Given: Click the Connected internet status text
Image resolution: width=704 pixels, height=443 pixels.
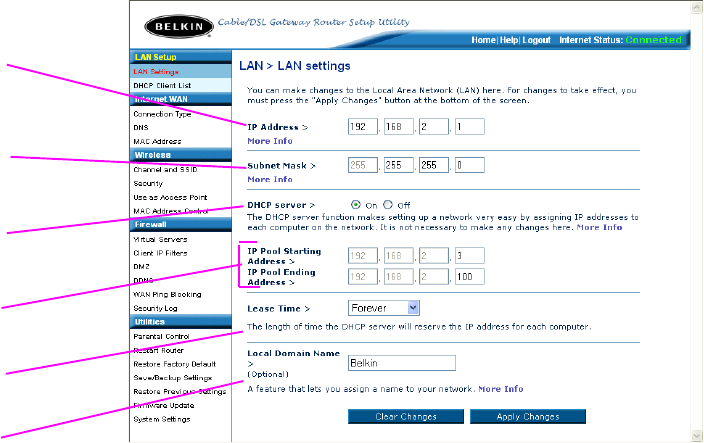Looking at the screenshot, I should click(x=653, y=40).
